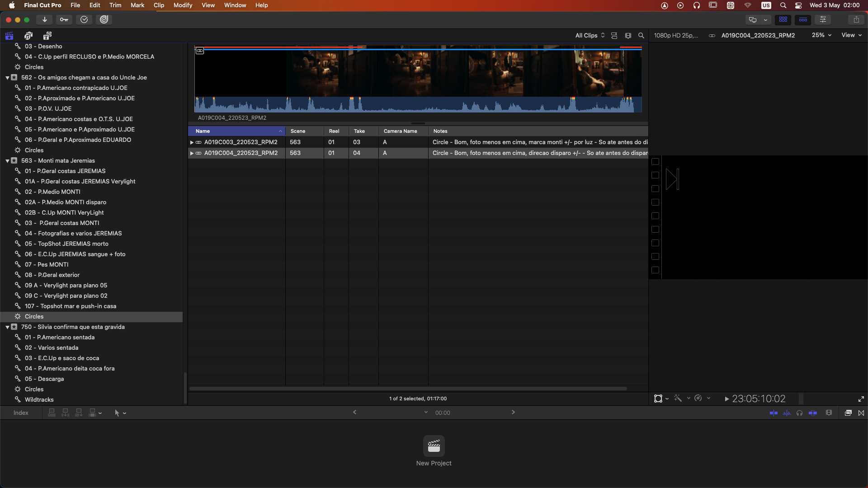
Task: Click the browser search magnifier icon
Action: [641, 35]
